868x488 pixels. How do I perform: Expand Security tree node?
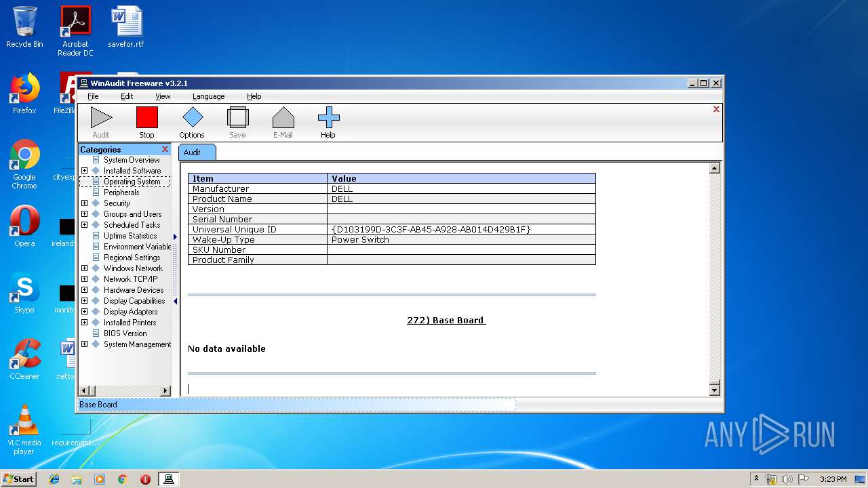point(84,203)
